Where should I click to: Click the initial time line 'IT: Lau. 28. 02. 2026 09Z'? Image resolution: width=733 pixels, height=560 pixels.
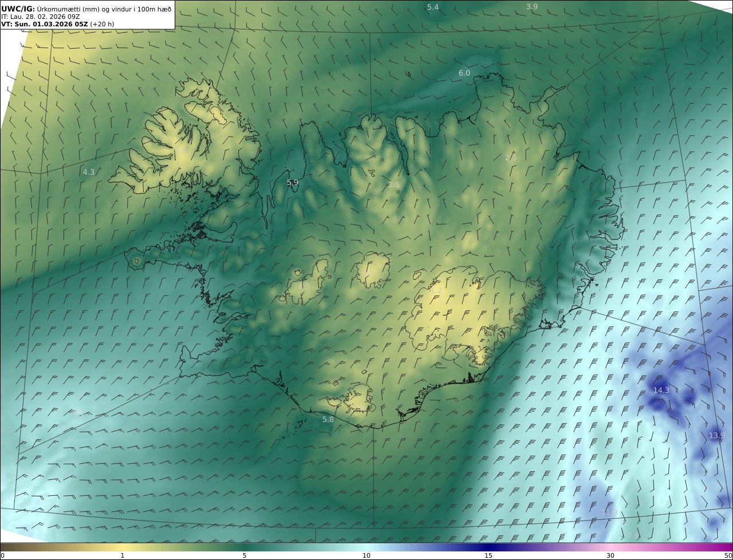tap(41, 17)
